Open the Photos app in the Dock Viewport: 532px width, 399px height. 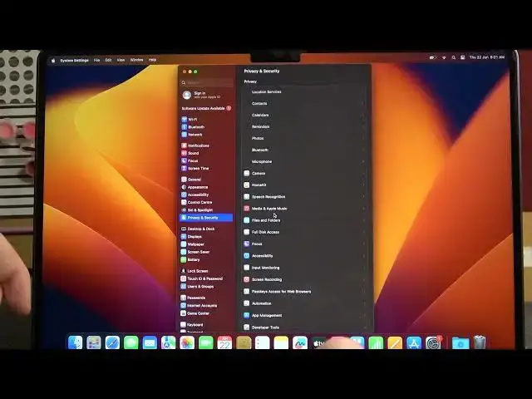[187, 342]
